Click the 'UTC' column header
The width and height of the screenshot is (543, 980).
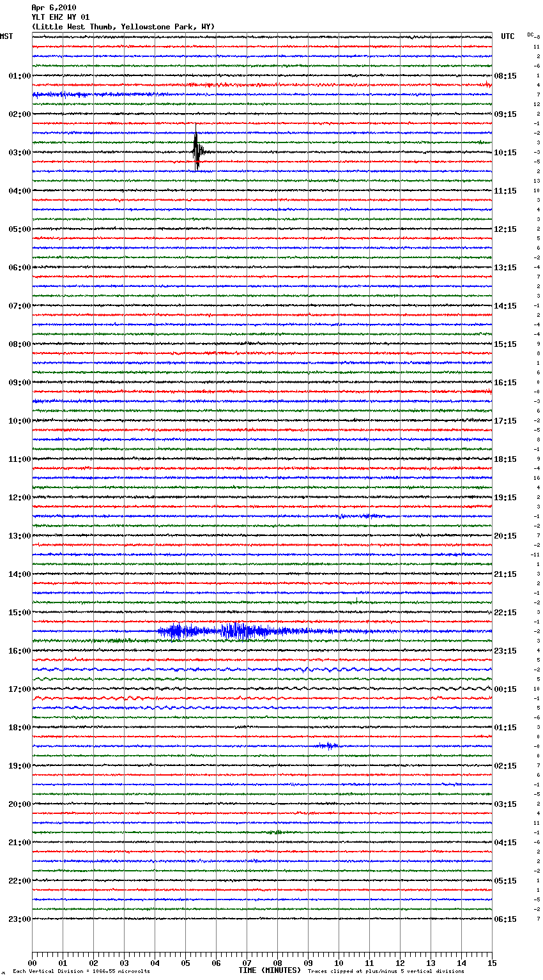(508, 36)
